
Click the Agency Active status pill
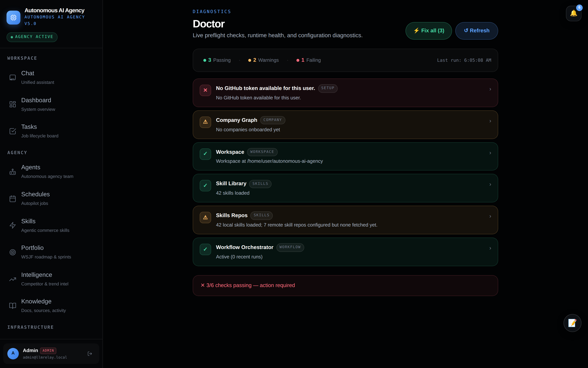click(x=32, y=37)
